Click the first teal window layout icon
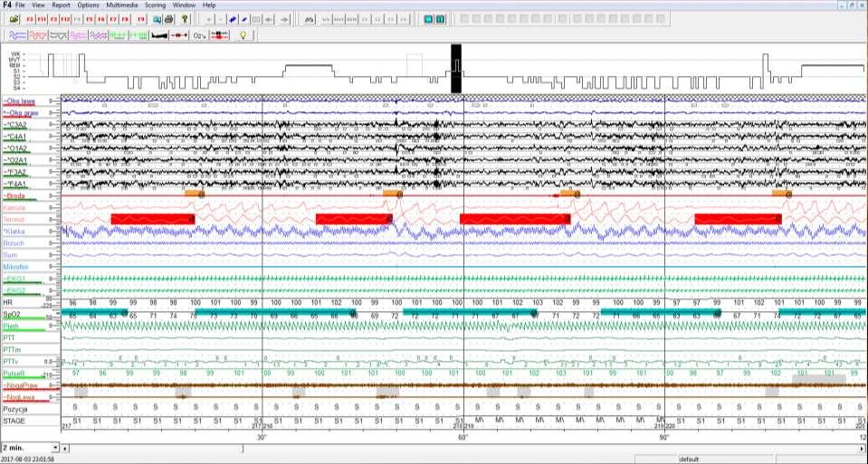The width and height of the screenshot is (868, 464). point(428,19)
